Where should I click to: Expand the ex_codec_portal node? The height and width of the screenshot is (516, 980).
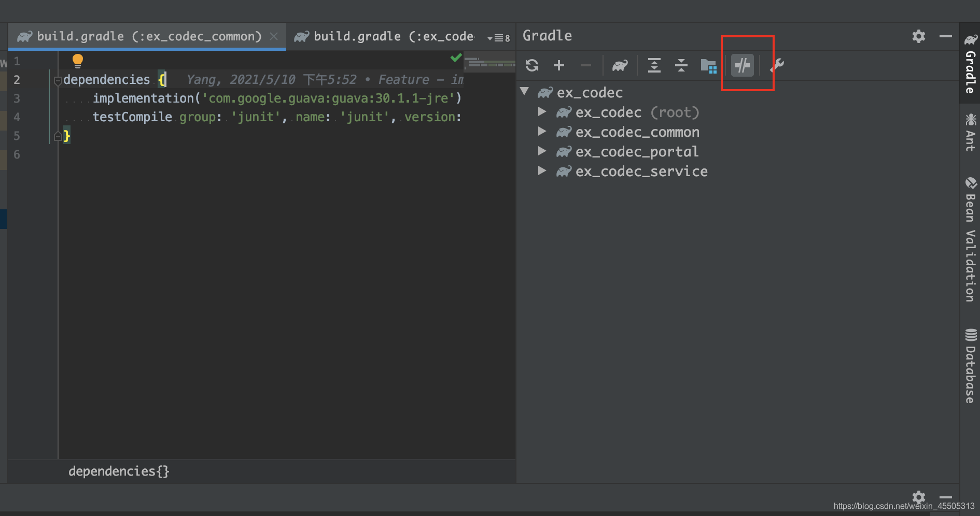[542, 151]
